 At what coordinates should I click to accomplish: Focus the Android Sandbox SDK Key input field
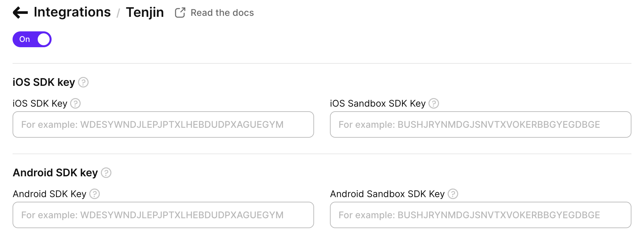pos(480,215)
